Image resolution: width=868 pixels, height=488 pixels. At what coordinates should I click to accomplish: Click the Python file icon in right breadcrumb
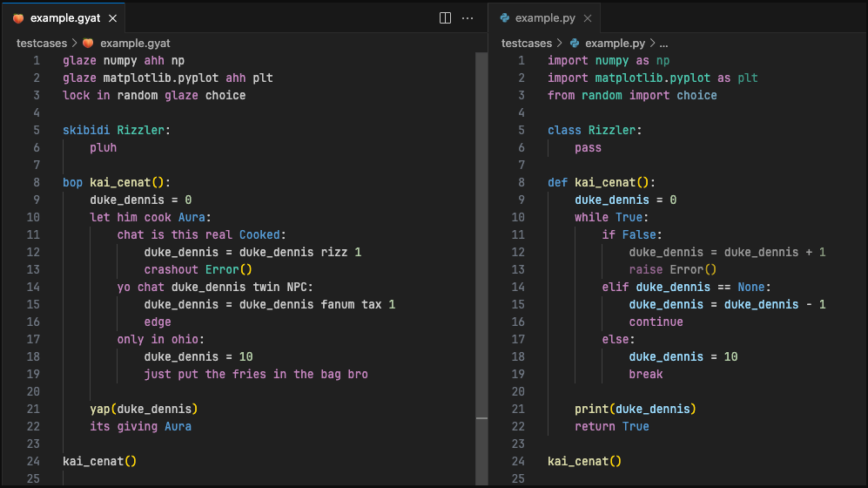point(574,43)
